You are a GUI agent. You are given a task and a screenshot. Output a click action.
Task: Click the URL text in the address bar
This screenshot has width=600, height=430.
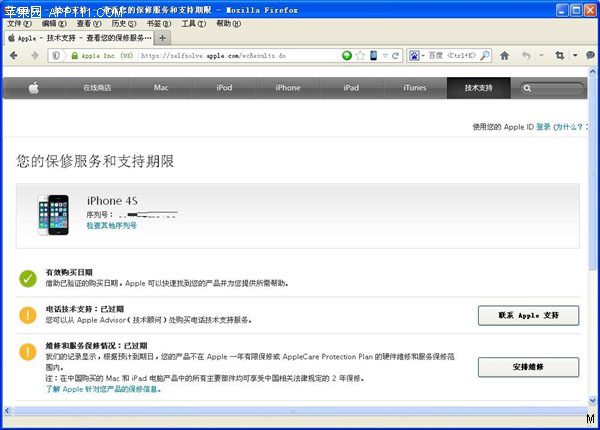[213, 56]
